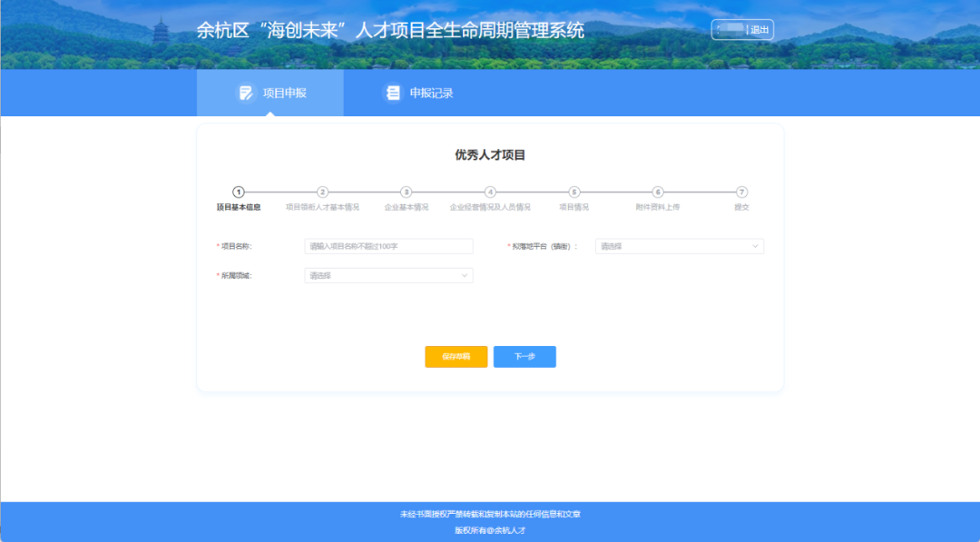
Task: Click step circle 7 提交
Action: point(742,192)
